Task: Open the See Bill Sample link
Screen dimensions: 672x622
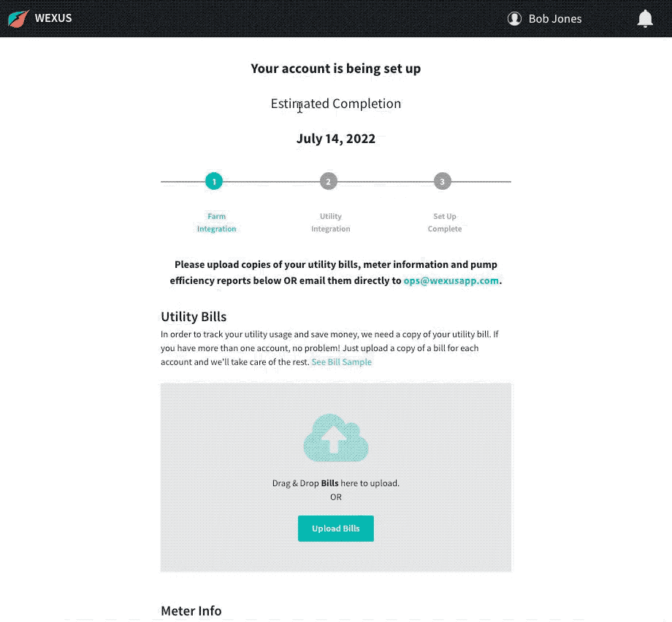Action: click(x=341, y=362)
